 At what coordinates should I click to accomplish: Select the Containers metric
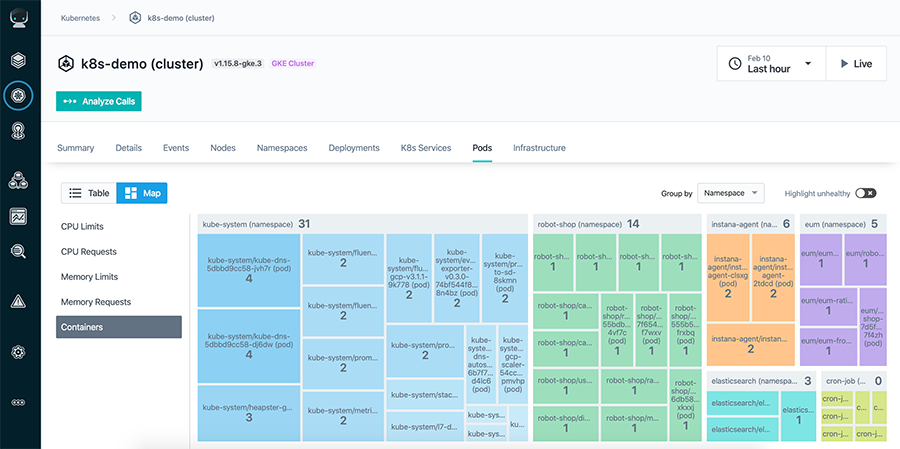coord(119,327)
